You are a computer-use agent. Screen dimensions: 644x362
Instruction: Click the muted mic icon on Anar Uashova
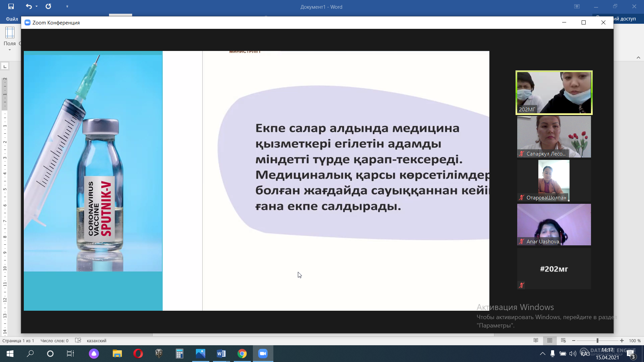(x=522, y=241)
